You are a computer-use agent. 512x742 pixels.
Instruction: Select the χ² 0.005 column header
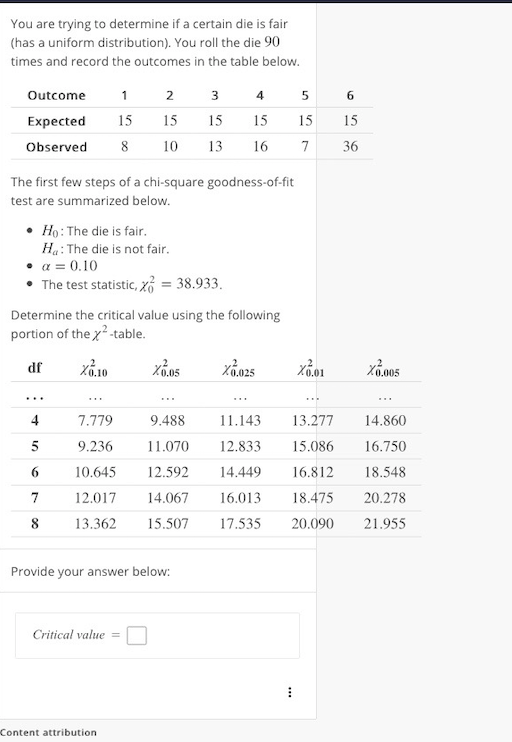[383, 368]
